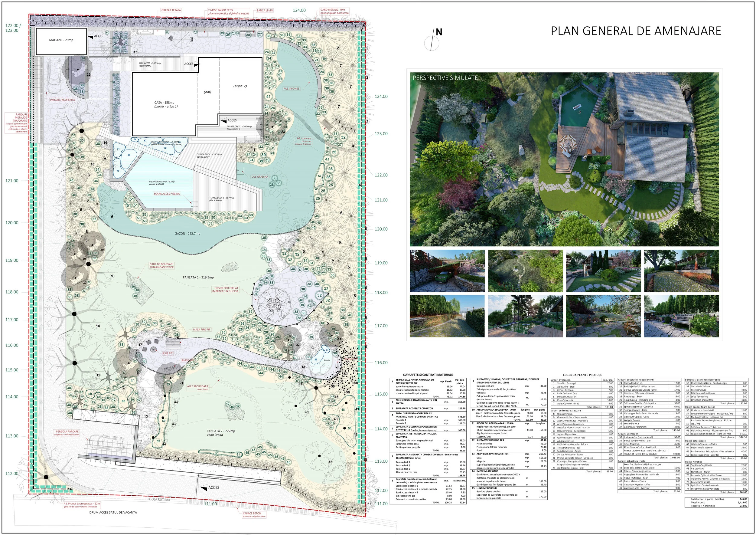Click the 'GRATAR TERASA' callout
This screenshot has height=535, width=756.
tap(171, 10)
